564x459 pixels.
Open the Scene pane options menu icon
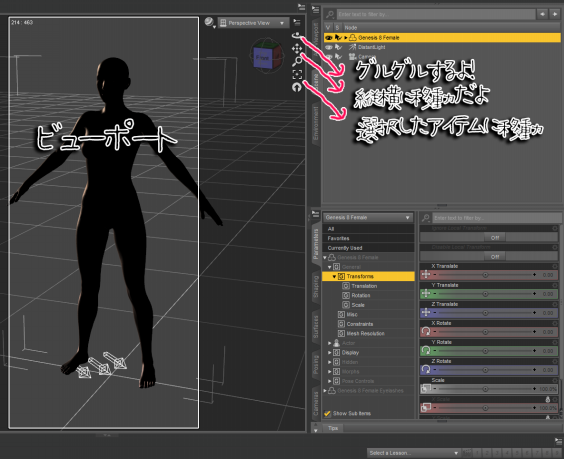click(315, 9)
